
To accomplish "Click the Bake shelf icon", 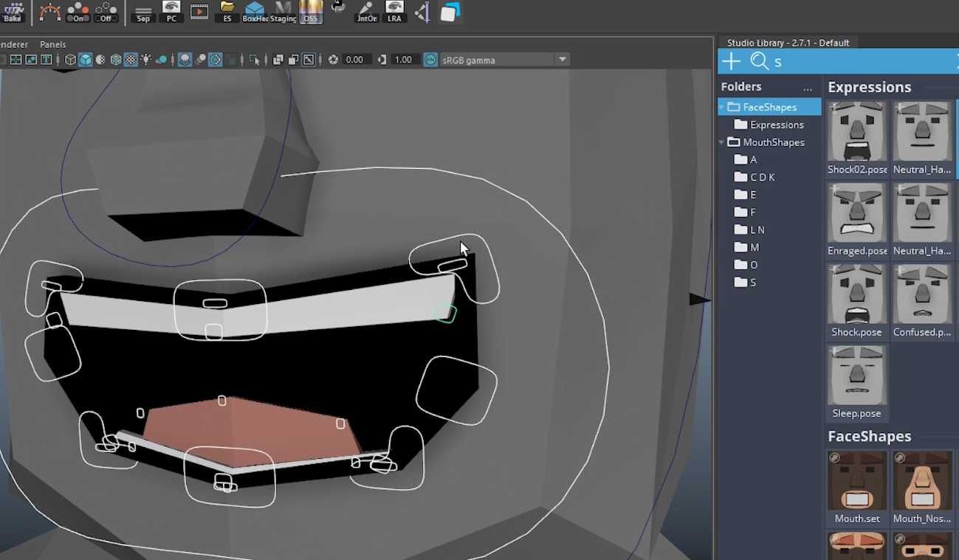I will click(x=13, y=13).
